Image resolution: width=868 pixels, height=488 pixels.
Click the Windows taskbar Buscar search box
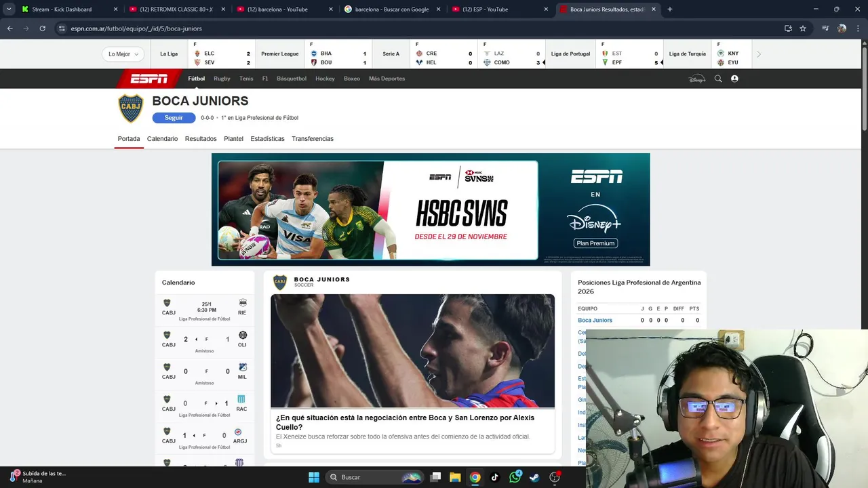click(x=374, y=477)
